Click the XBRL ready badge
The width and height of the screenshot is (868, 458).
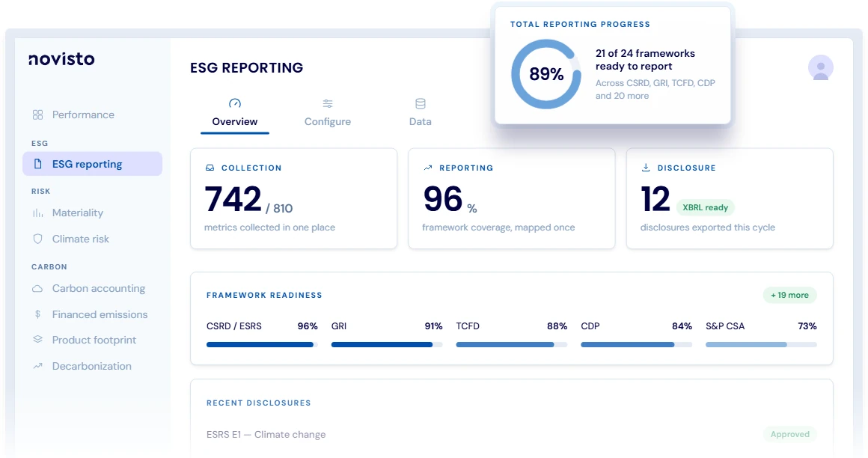pyautogui.click(x=705, y=208)
